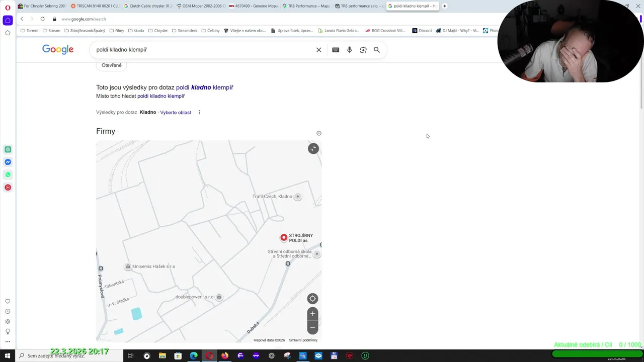Click Vyberte oblast link
This screenshot has width=644, height=362.
pos(176,113)
